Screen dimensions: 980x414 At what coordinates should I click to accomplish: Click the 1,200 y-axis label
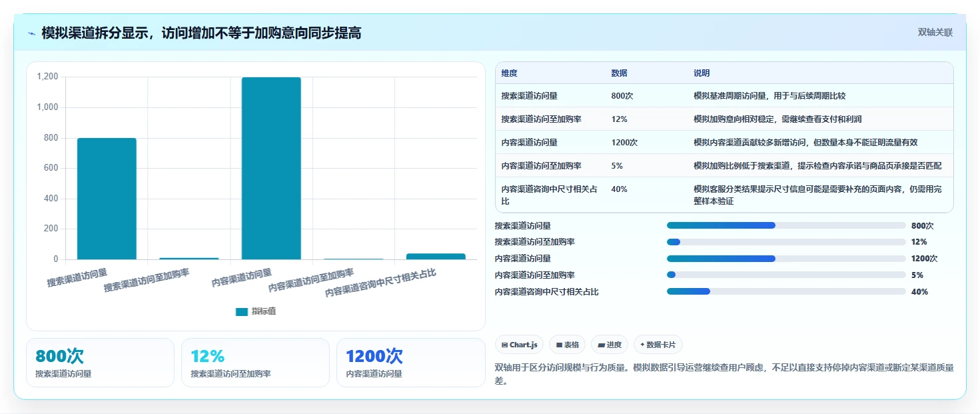(x=47, y=77)
